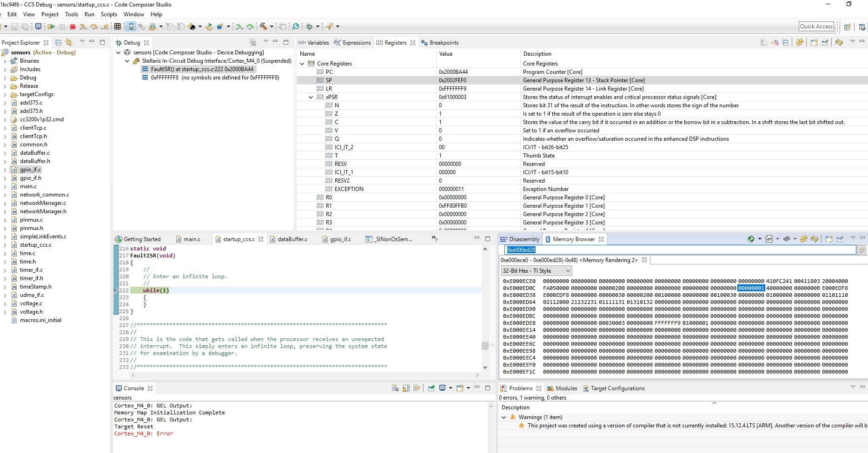Open the Scripts menu

109,14
